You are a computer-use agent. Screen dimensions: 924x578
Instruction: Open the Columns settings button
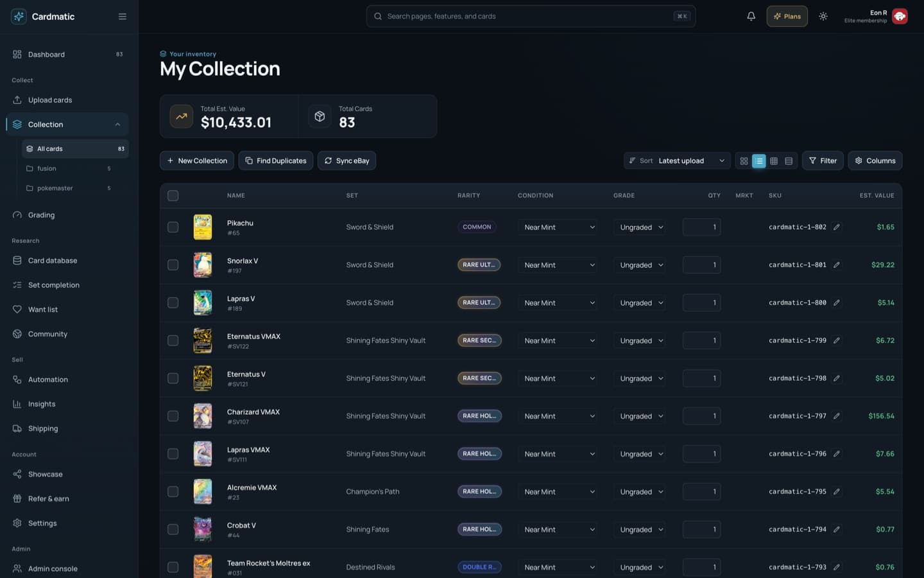click(x=875, y=161)
